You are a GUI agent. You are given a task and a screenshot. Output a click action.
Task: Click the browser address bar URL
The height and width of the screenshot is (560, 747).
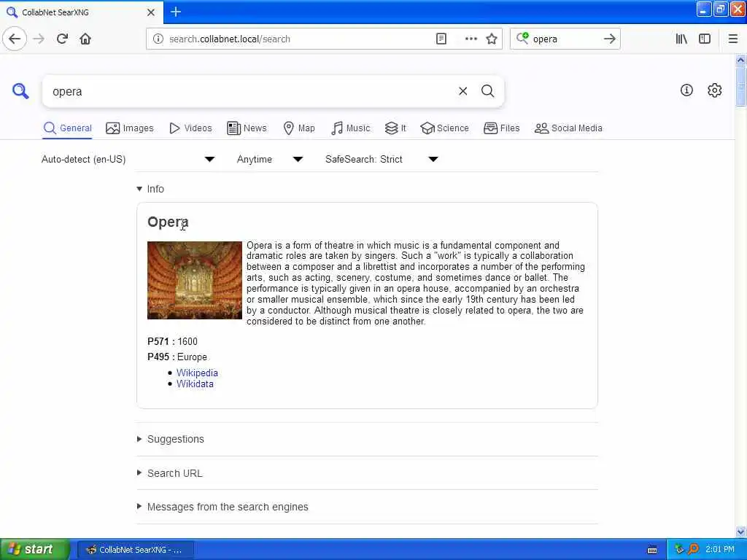click(x=230, y=39)
